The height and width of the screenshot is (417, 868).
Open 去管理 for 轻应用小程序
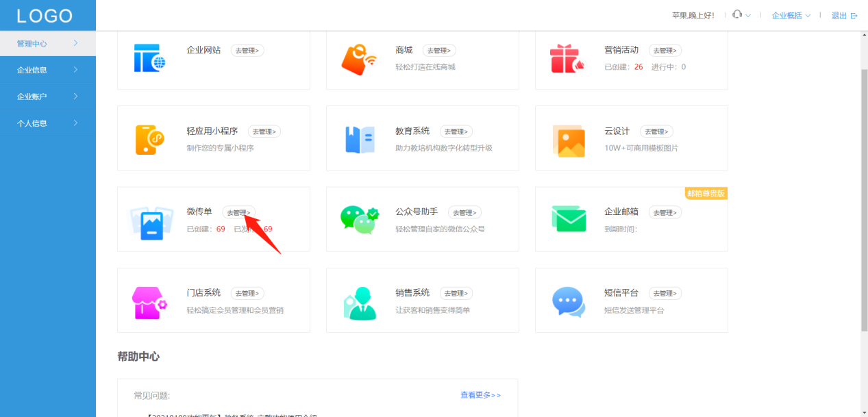264,131
